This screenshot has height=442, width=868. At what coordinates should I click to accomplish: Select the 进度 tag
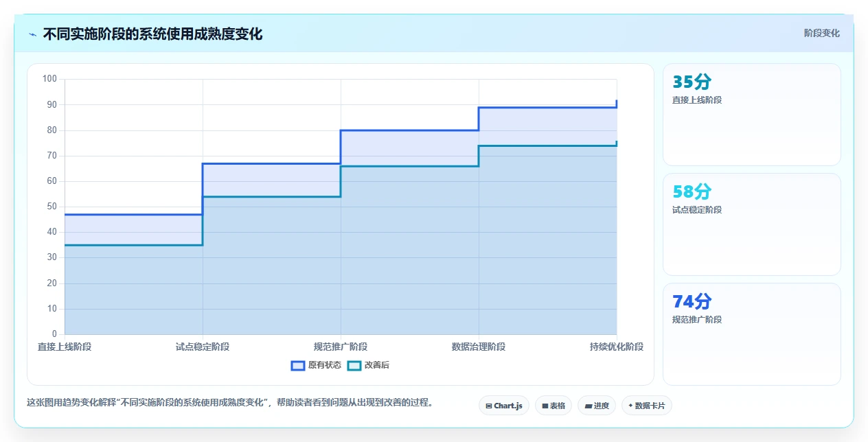(x=597, y=406)
